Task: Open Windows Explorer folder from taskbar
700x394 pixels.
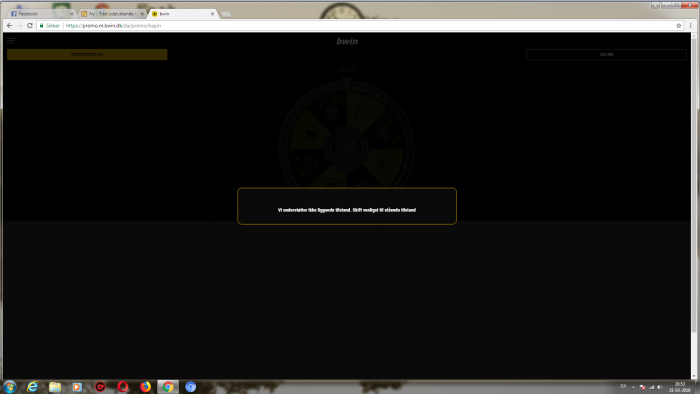Action: [55, 386]
